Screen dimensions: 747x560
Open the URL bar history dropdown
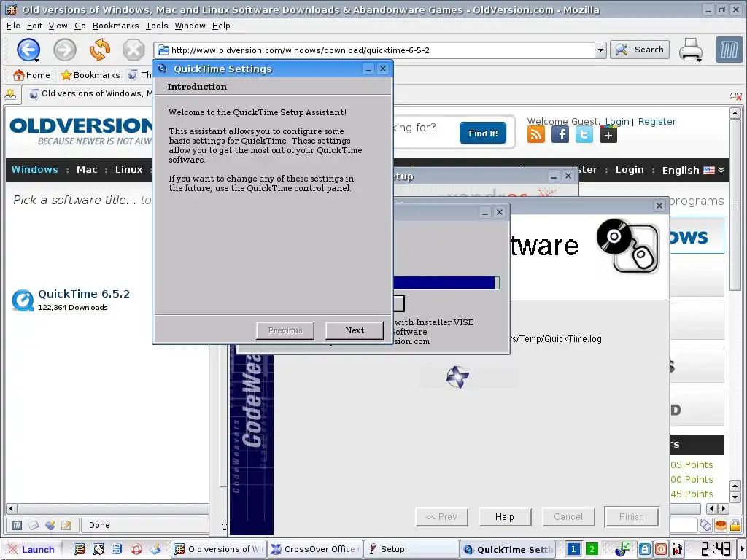[x=601, y=50]
